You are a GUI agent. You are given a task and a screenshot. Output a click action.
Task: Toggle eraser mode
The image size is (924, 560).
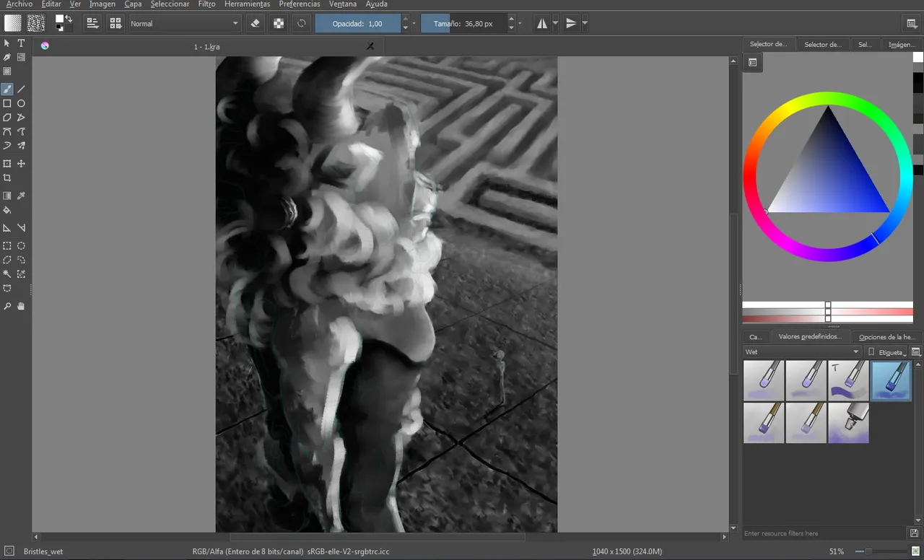[255, 23]
